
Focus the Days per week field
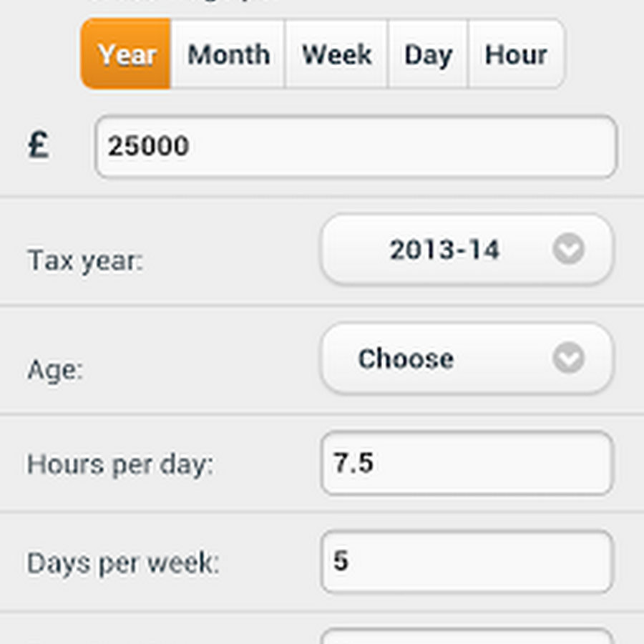[467, 562]
